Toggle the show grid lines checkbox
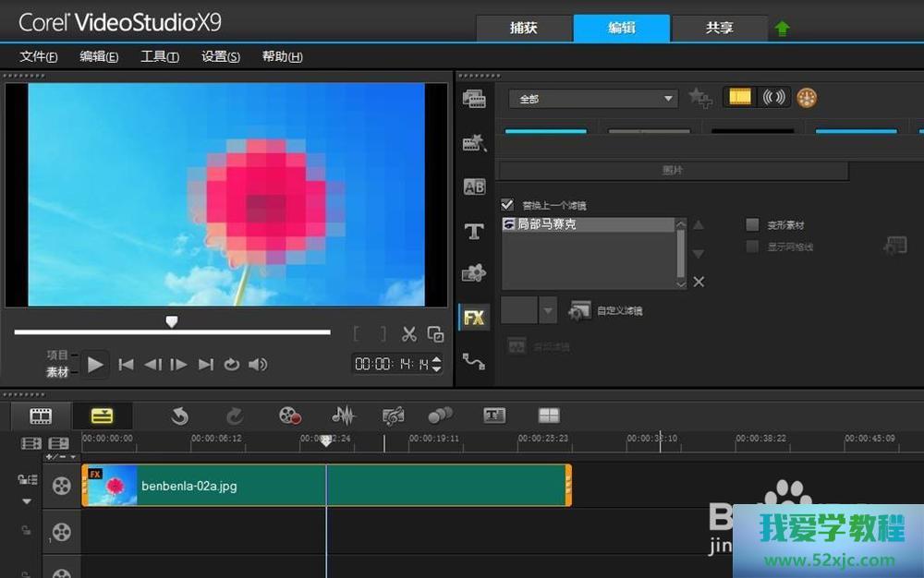This screenshot has width=924, height=578. [x=752, y=247]
